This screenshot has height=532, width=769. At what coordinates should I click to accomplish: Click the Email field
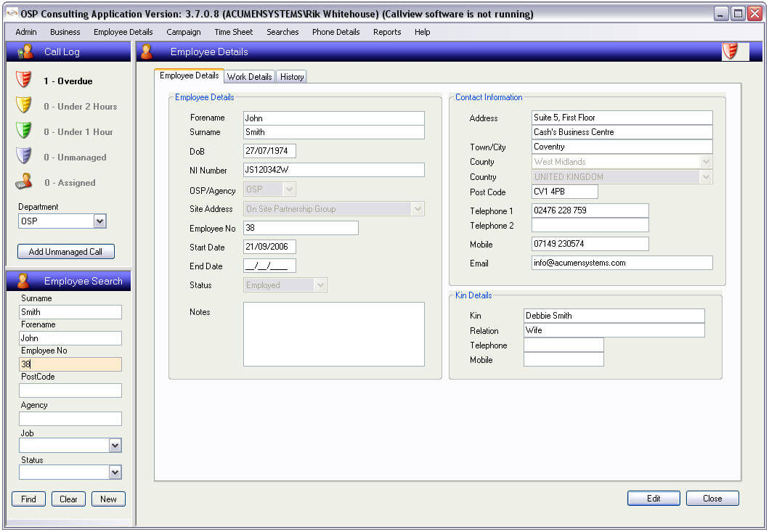622,263
